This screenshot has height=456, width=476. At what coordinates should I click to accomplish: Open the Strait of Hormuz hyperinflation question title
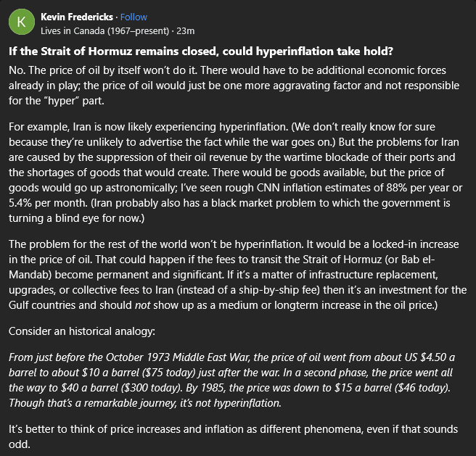201,51
